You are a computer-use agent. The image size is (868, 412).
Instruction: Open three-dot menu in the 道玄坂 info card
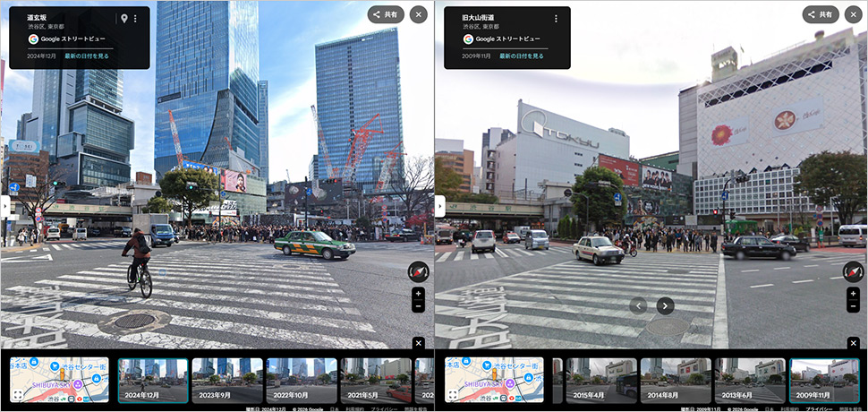pos(135,18)
